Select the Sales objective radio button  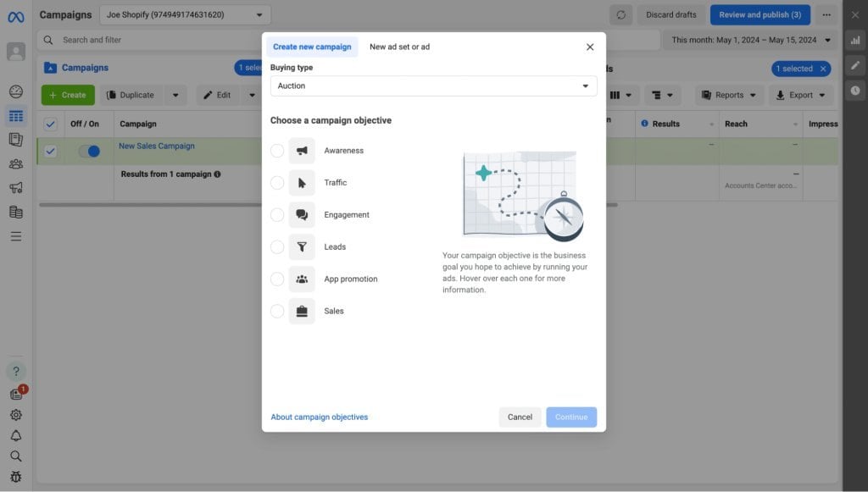[x=277, y=311]
